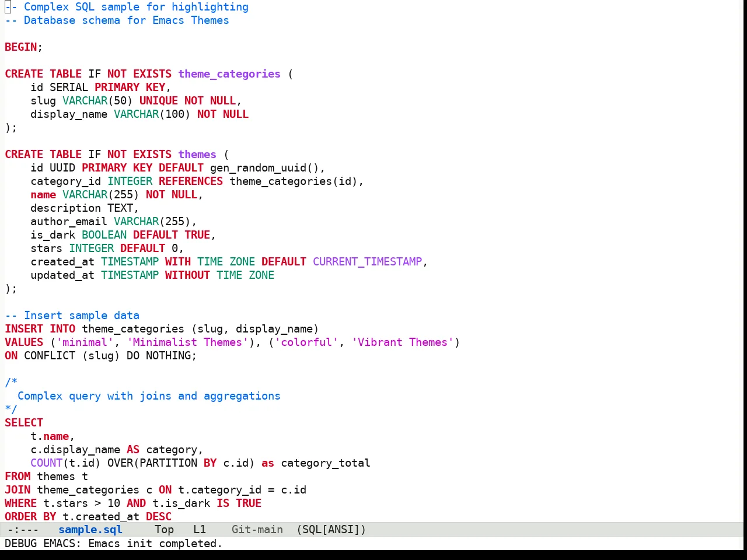Click the PARTITION keyword
Image resolution: width=747 pixels, height=560 pixels.
pyautogui.click(x=168, y=463)
